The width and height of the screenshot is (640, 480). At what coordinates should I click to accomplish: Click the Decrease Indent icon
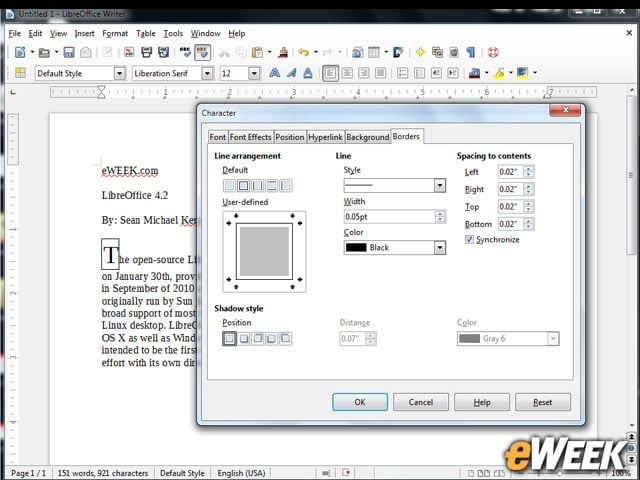click(x=436, y=73)
